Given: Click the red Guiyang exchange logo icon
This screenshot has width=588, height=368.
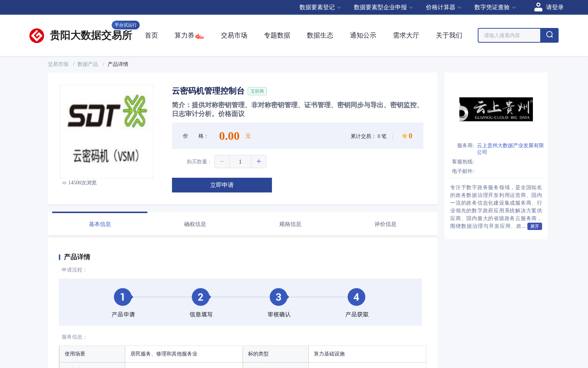Looking at the screenshot, I should pos(37,36).
